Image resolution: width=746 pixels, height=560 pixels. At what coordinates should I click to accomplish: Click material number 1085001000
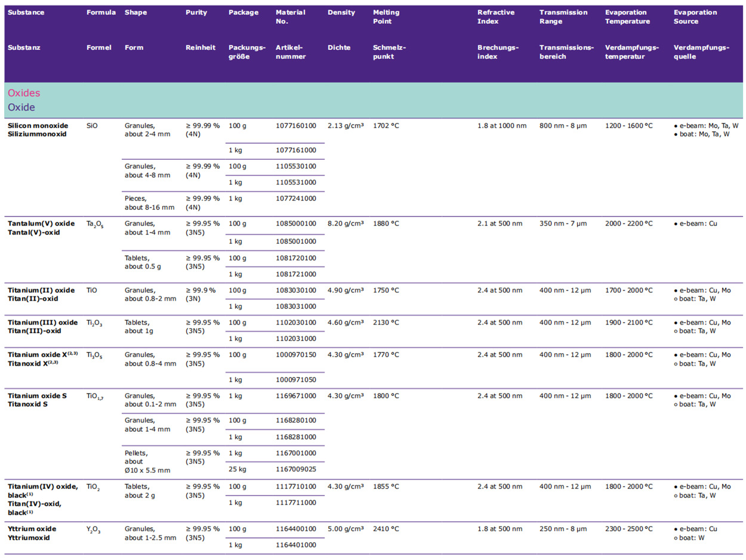click(296, 242)
